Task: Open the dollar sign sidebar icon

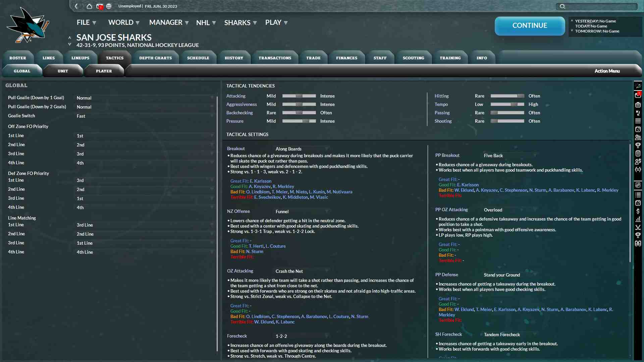Action: 638,211
